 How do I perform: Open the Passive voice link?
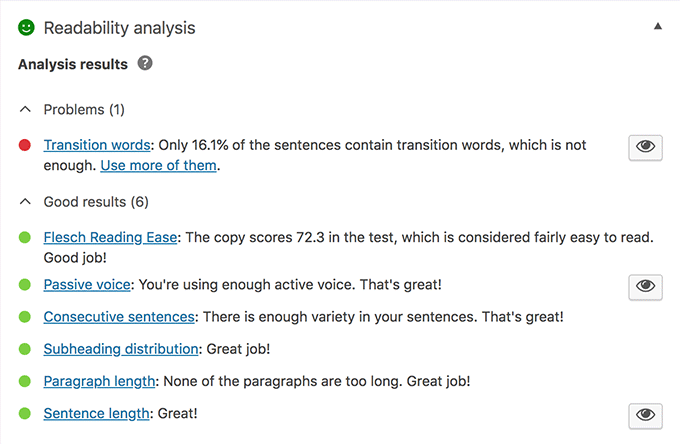(87, 284)
